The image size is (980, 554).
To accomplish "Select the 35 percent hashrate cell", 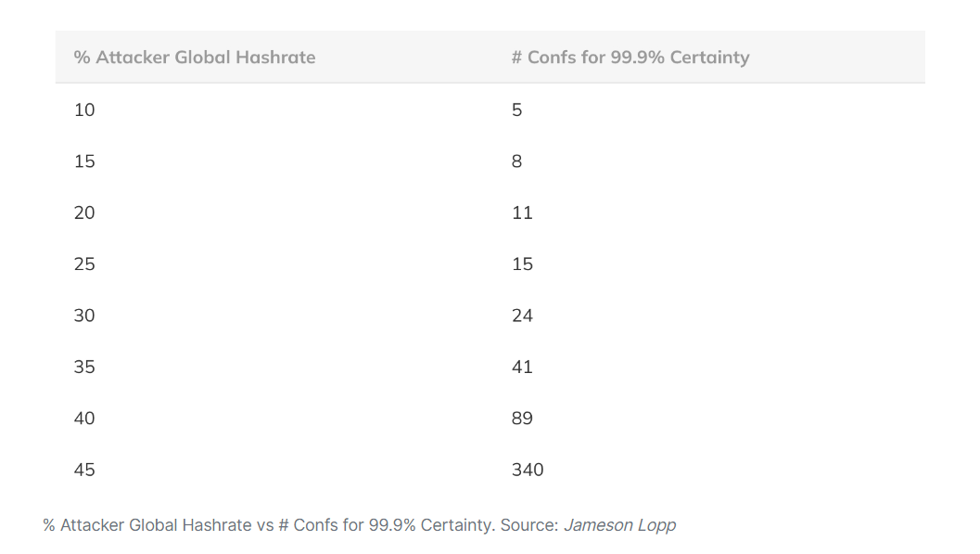I will (84, 367).
